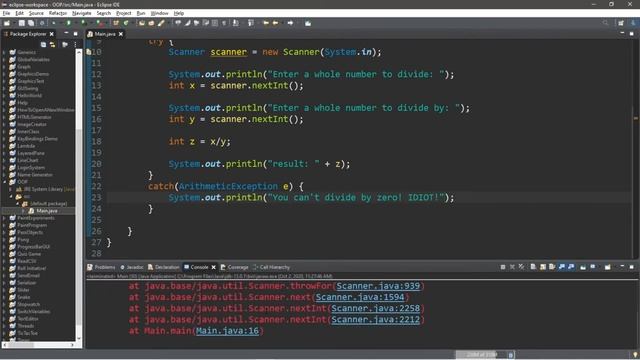Click Remove All Terminated Launches console icon
640x360 pixels.
click(x=522, y=267)
